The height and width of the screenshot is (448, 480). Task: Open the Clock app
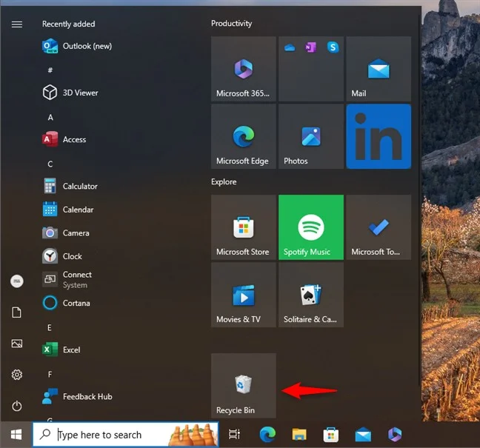62,256
